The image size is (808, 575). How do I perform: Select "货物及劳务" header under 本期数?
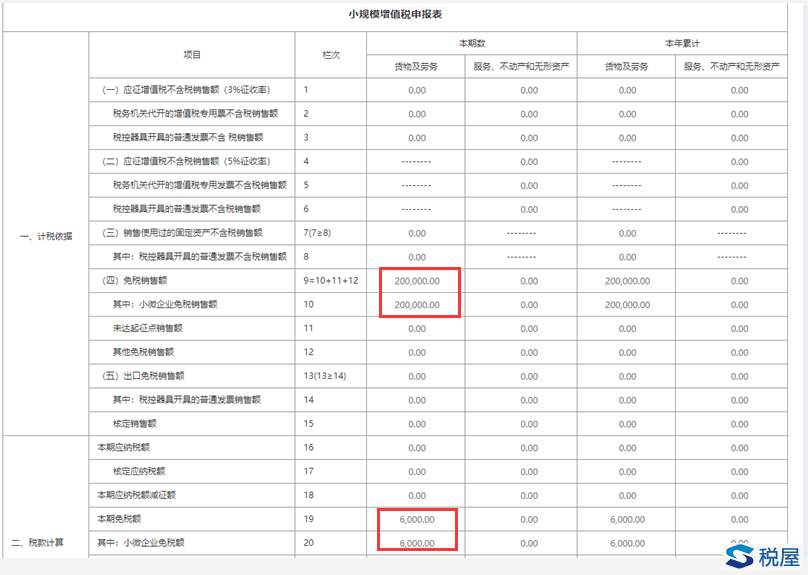(416, 66)
